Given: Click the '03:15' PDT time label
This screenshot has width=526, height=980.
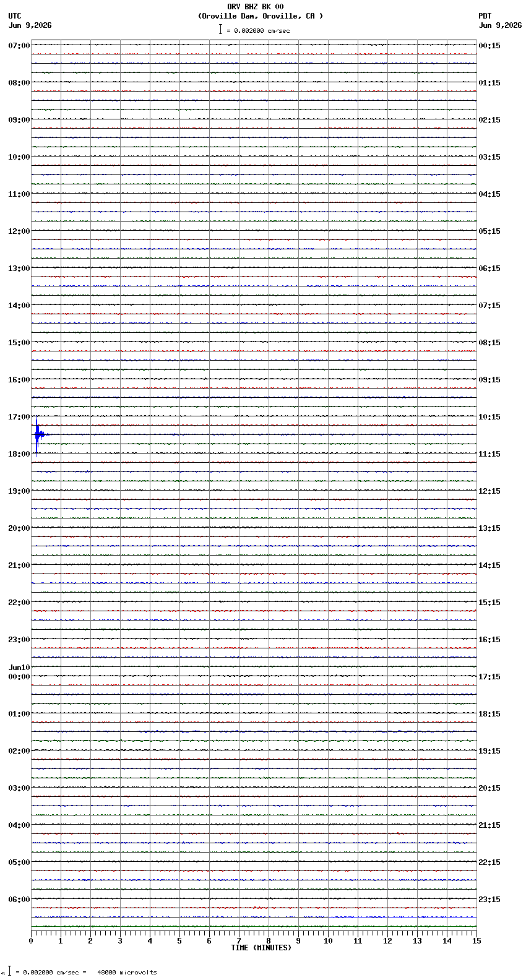Looking at the screenshot, I should [x=489, y=157].
